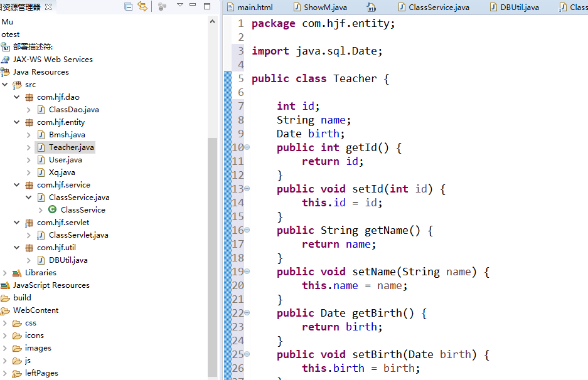The image size is (588, 380).
Task: Click the explorer vertical scrollbar thumb
Action: click(213, 257)
